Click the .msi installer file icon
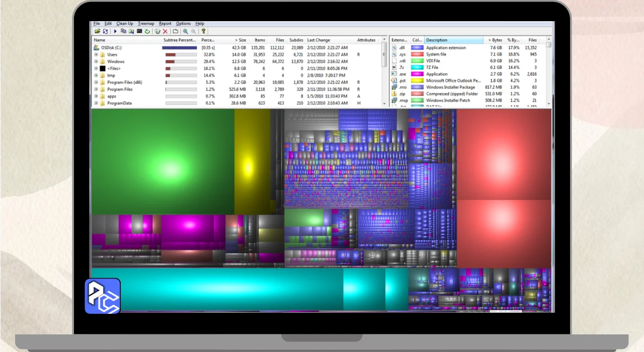 tap(395, 87)
